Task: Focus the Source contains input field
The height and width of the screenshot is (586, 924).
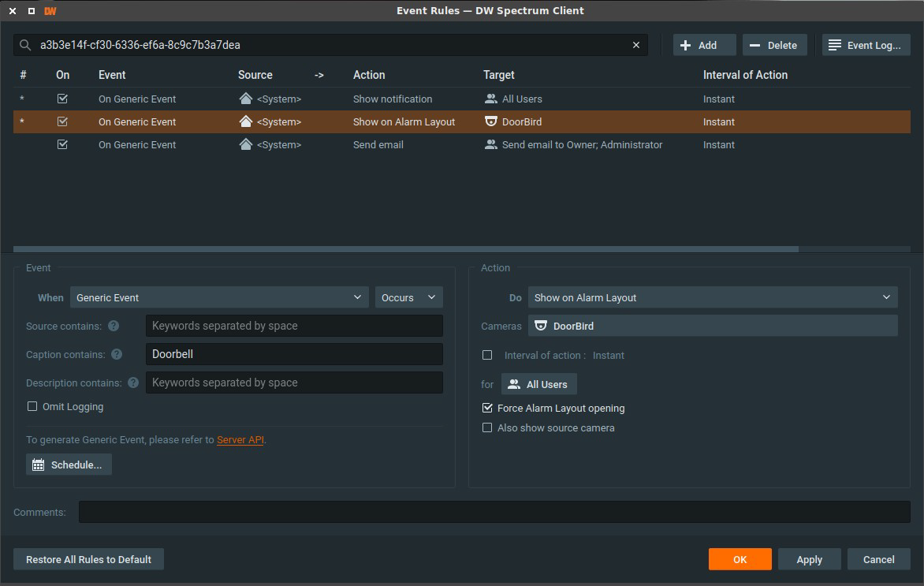Action: [295, 326]
